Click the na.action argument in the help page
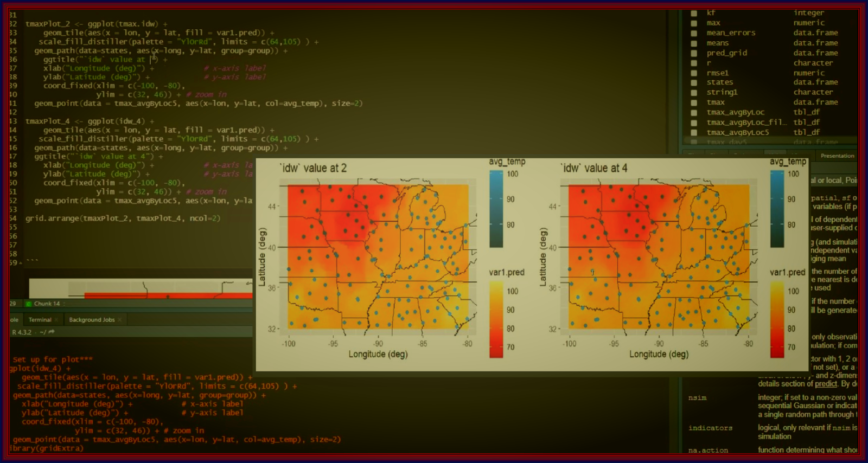The image size is (868, 463). point(708,451)
